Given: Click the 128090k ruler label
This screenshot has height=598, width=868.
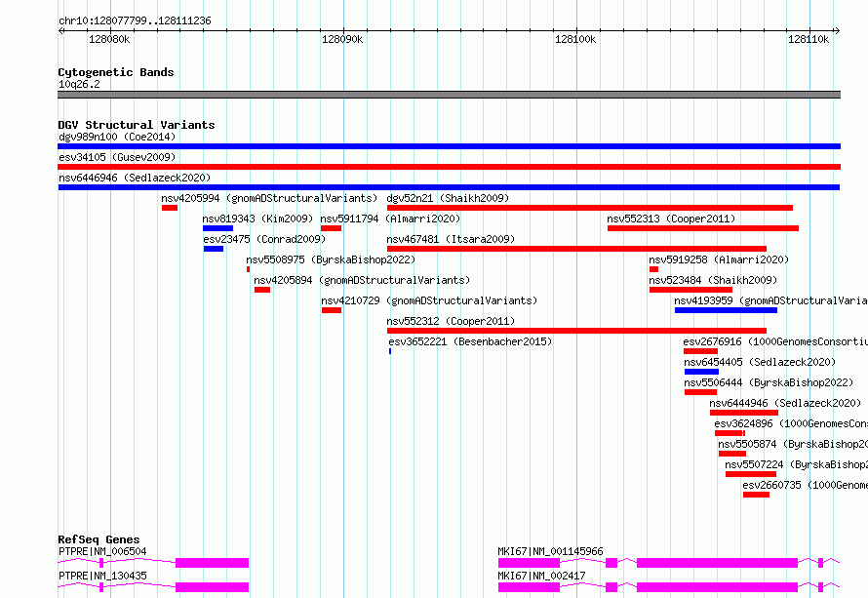Looking at the screenshot, I should 342,39.
